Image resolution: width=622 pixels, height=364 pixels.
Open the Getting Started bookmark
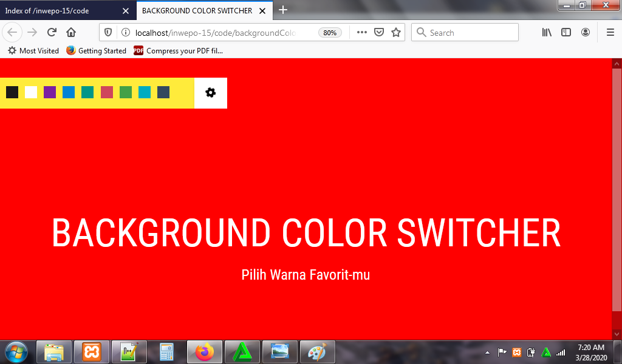point(96,51)
